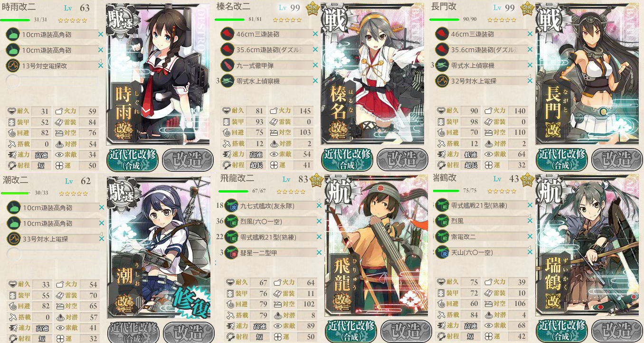Click Nagato's 46cm三連装砲 red gun icon
Screen dimensions: 644x343
click(x=442, y=34)
